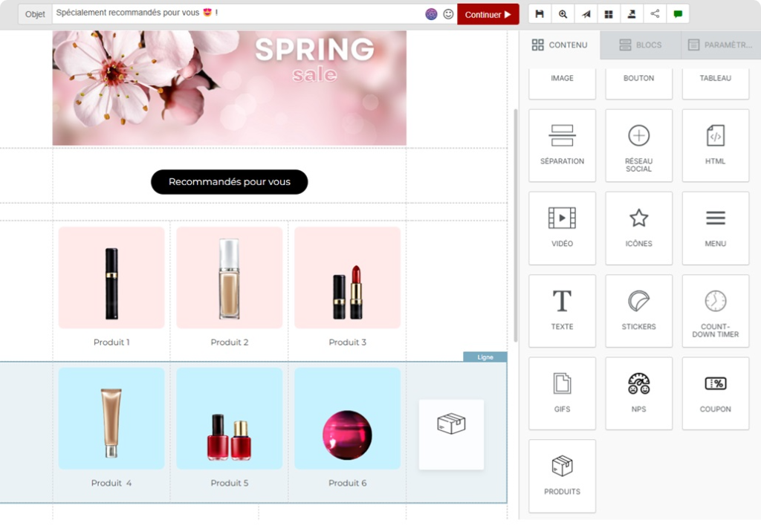
Task: Click the canvas vertical scrollbar
Action: click(x=515, y=226)
